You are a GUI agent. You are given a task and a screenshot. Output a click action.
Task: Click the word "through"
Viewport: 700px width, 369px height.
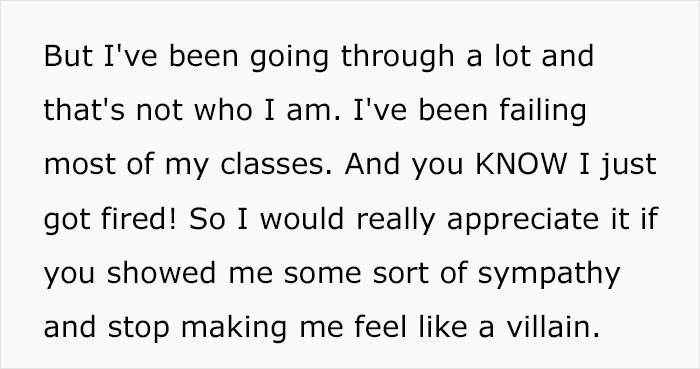[x=398, y=58]
